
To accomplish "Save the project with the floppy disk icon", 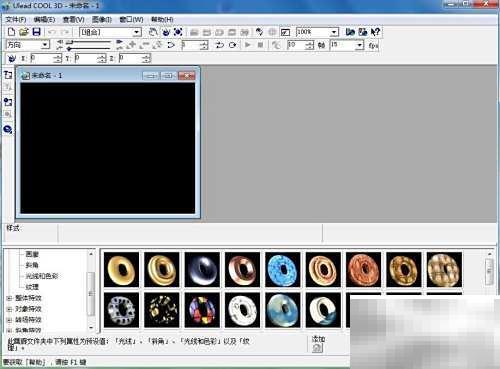I will click(x=36, y=32).
